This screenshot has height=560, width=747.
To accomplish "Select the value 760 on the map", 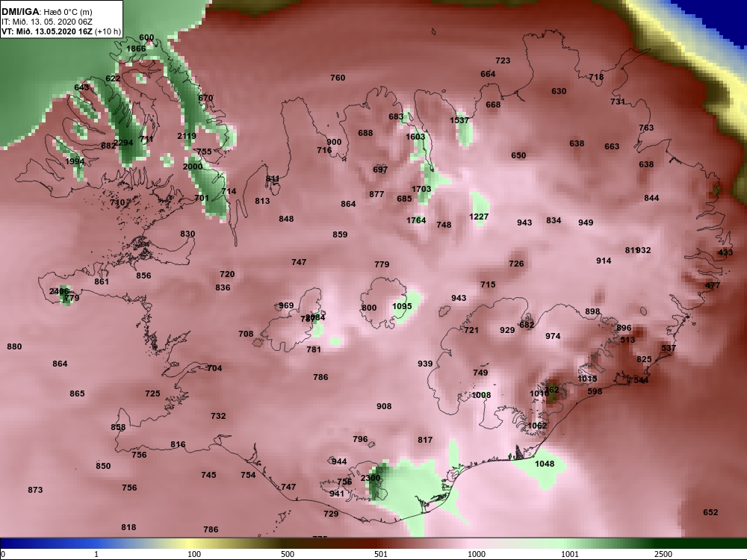I will click(338, 78).
